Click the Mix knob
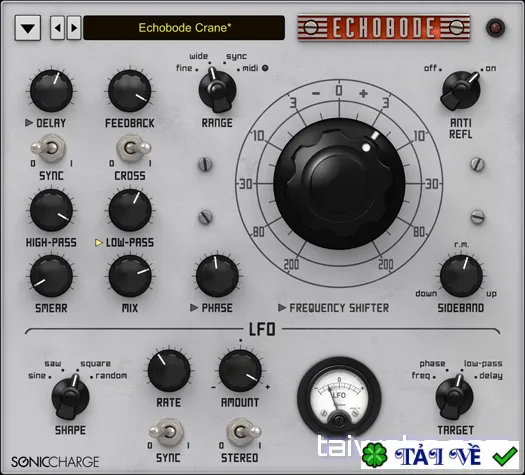Viewport: 525px width, 475px height. coord(130,276)
